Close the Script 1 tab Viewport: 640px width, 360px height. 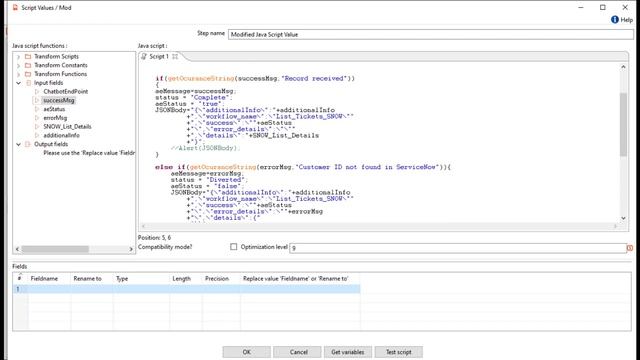(x=175, y=56)
